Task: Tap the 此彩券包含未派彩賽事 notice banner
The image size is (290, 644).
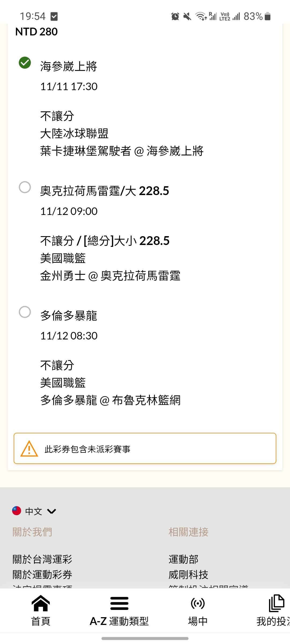Action: click(x=145, y=448)
